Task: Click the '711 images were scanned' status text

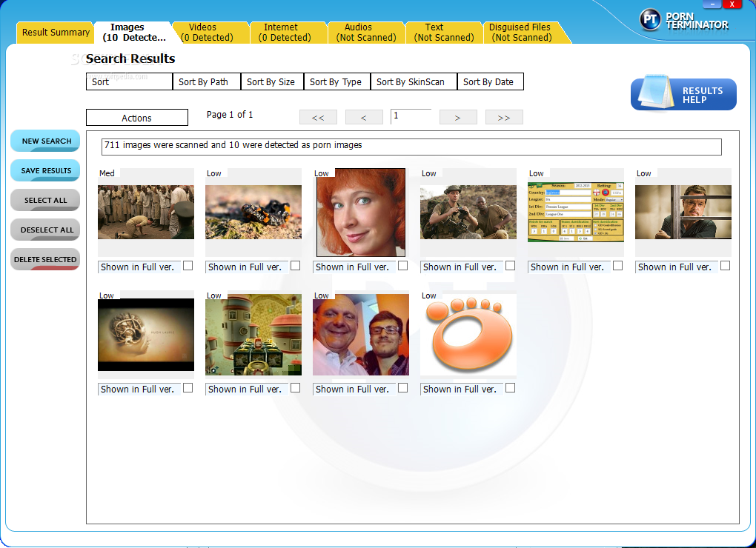Action: point(233,145)
